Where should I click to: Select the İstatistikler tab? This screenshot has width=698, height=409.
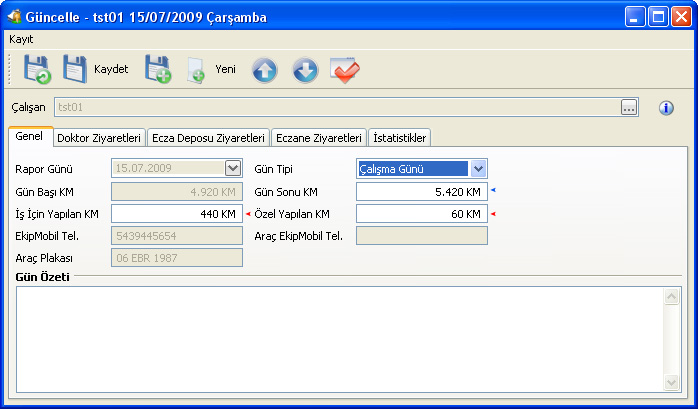pos(400,138)
